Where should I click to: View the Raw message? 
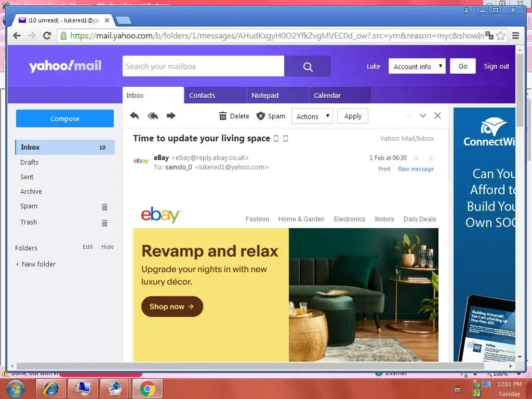[416, 169]
